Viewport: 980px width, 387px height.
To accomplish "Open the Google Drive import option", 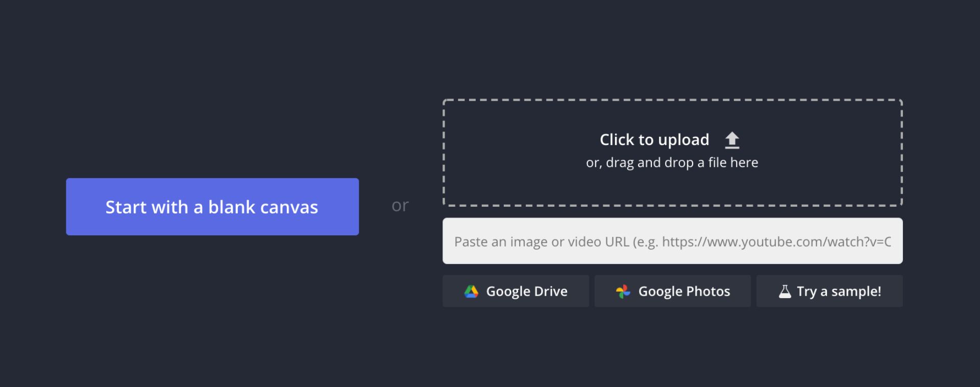I will (516, 291).
